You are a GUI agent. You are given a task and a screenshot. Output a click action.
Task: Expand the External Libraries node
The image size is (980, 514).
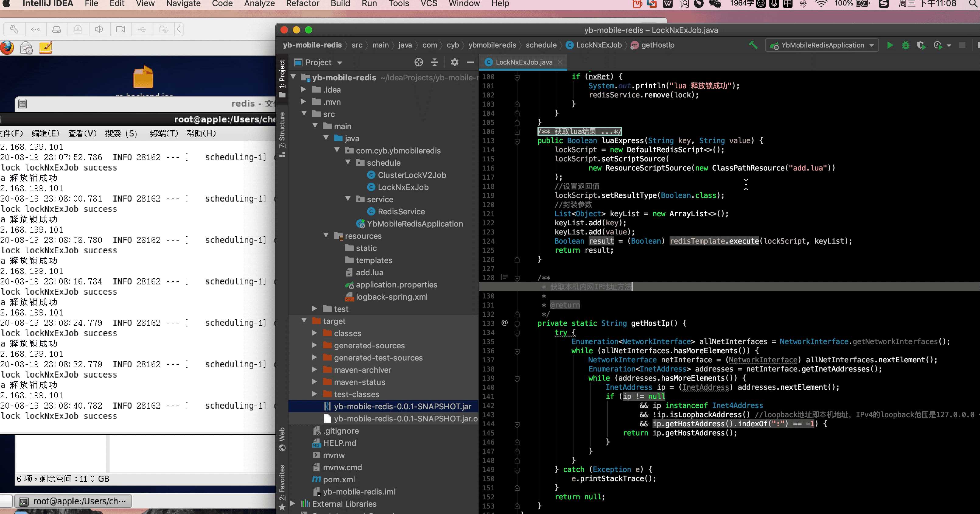coord(292,504)
